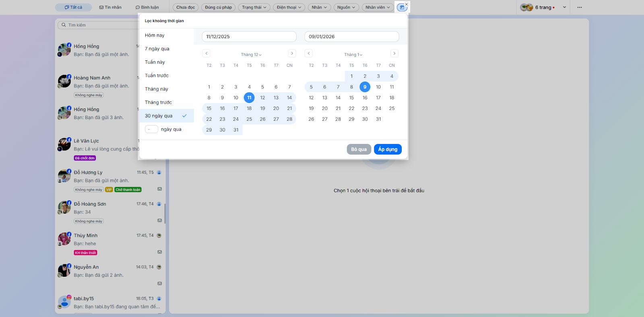
Task: Click Không nghe máy tag under Hoàng Nam Anh
Action: click(x=89, y=95)
